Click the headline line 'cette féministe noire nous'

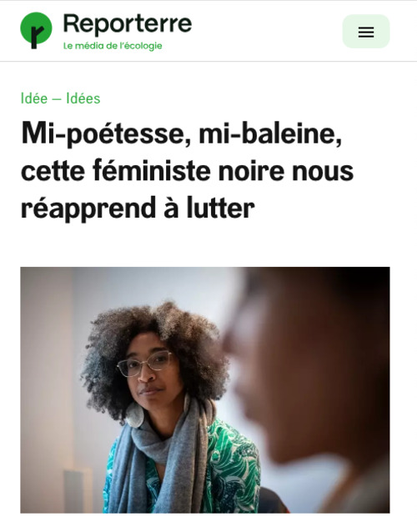click(188, 171)
